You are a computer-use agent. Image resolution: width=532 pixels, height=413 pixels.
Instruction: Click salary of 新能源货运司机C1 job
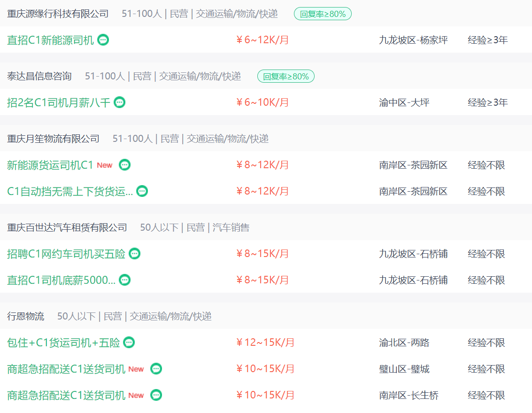pyautogui.click(x=262, y=165)
